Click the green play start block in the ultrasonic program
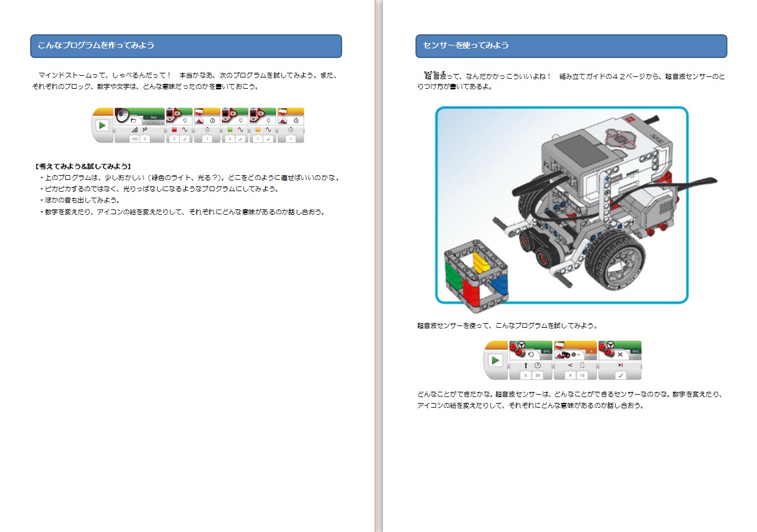 [496, 360]
